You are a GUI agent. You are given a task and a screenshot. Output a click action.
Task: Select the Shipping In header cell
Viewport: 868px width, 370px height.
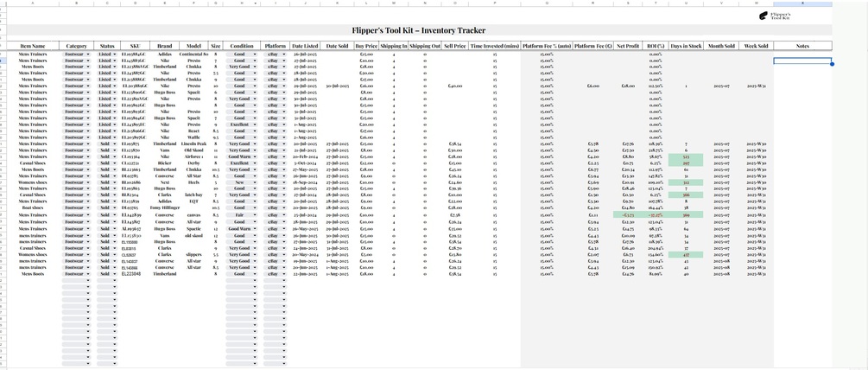pos(394,46)
